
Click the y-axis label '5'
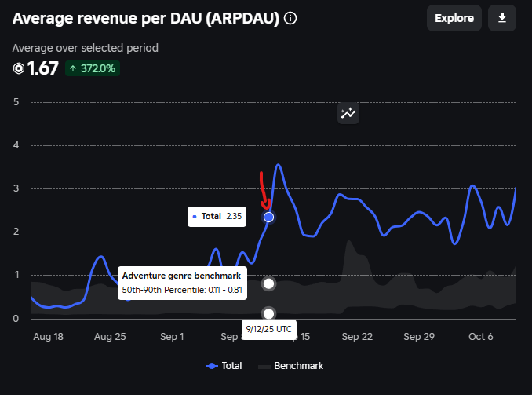pos(16,102)
